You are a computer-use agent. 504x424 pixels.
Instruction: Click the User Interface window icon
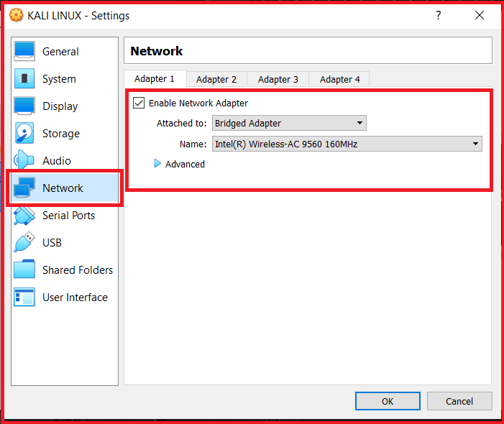(24, 297)
